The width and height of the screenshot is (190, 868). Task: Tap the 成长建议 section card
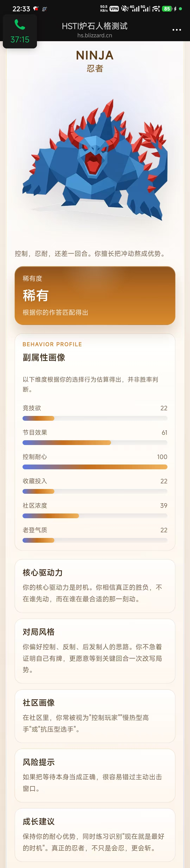point(95,835)
